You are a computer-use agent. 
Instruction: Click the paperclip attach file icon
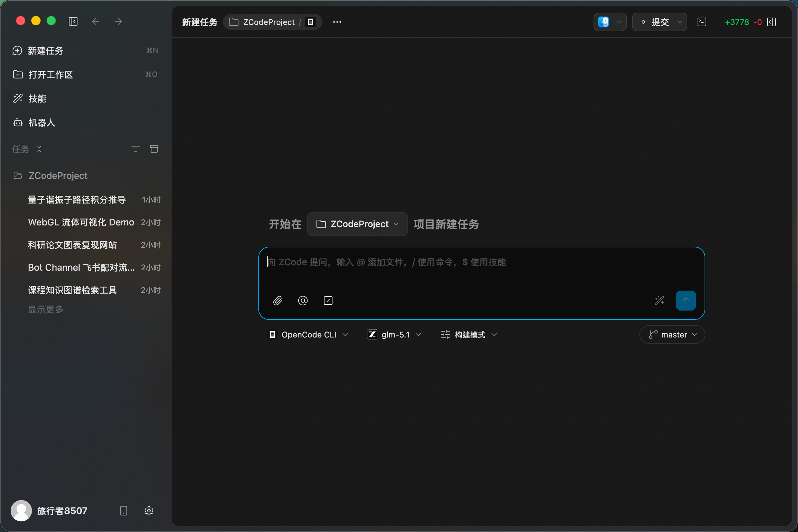(278, 301)
